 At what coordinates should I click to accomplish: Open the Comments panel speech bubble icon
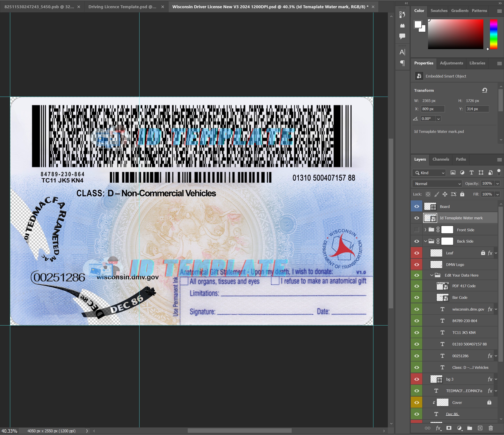[402, 36]
